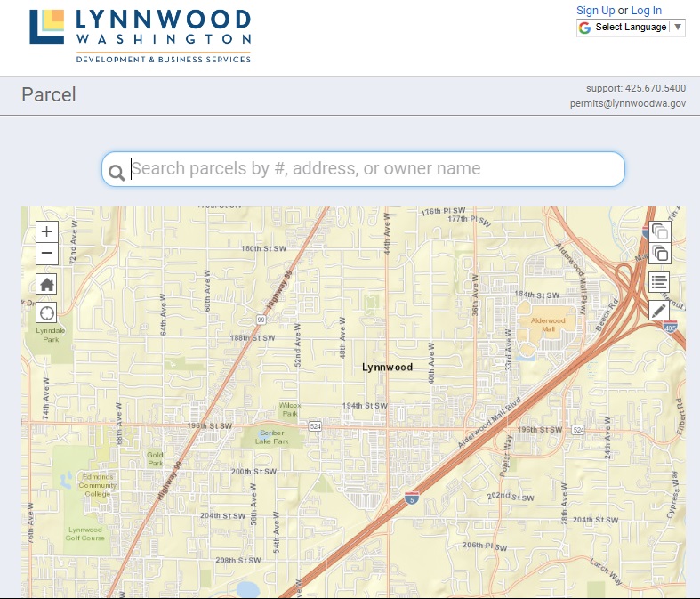The width and height of the screenshot is (700, 599).
Task: Click the magnifying glass search icon
Action: [x=117, y=173]
